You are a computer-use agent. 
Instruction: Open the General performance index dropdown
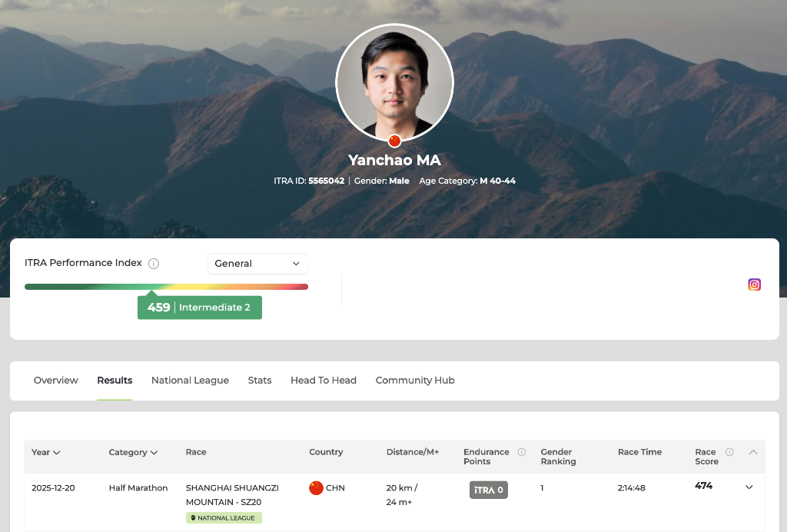coord(257,264)
